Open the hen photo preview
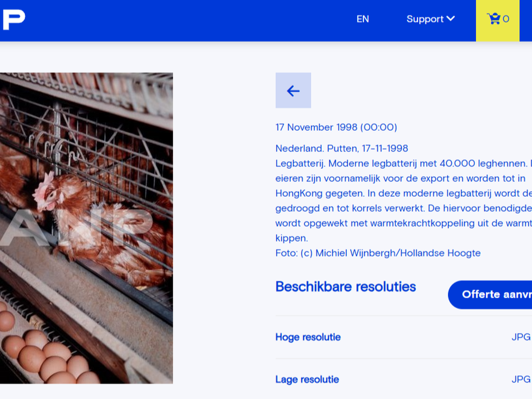 pos(86,228)
